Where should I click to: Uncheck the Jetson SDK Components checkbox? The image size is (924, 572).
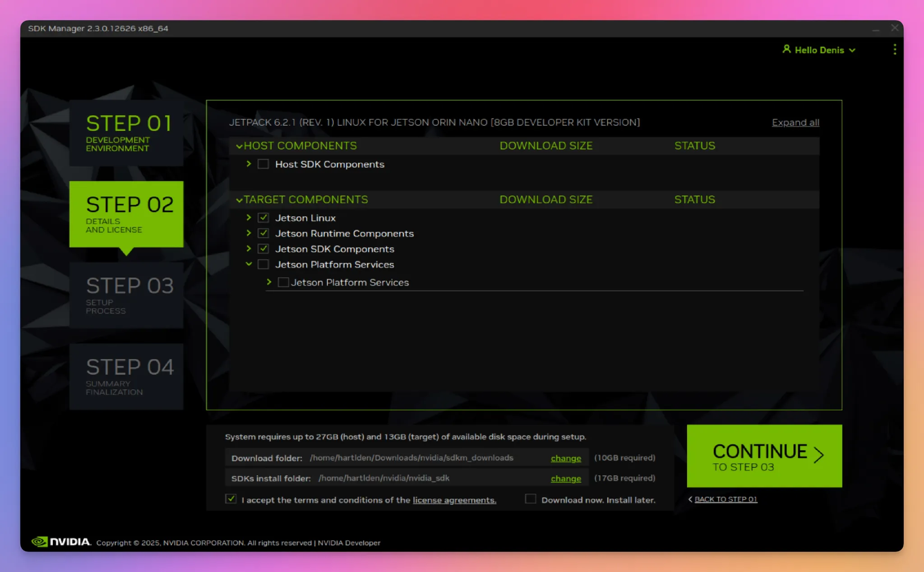[263, 249]
